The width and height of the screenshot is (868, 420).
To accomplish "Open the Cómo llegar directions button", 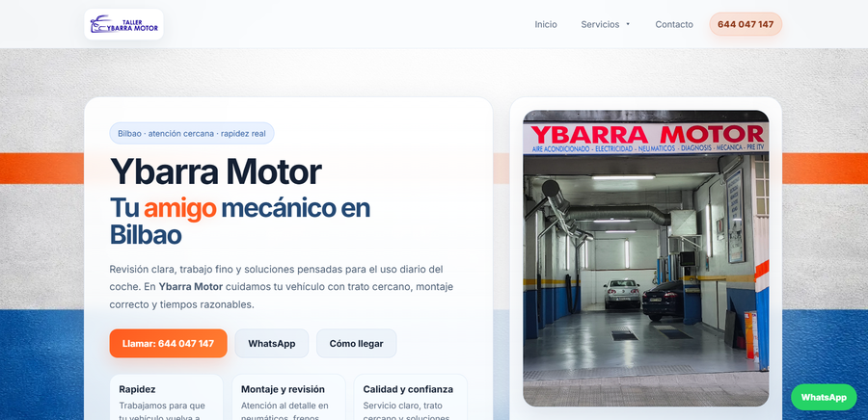I will click(357, 343).
